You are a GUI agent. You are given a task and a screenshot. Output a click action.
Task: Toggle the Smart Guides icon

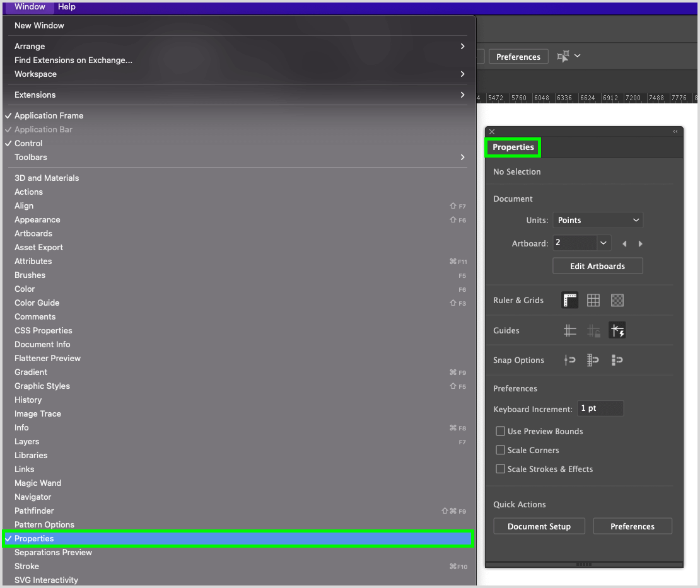coord(617,330)
